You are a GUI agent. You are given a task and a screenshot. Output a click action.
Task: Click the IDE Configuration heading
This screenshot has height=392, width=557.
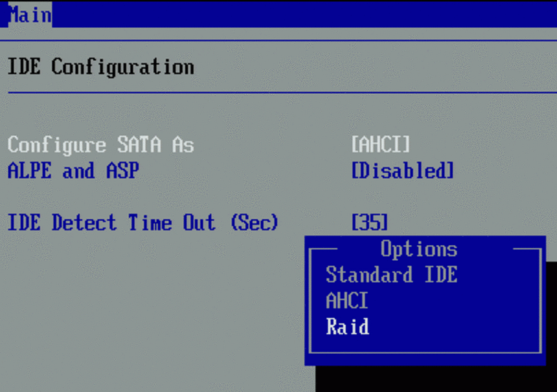[100, 67]
